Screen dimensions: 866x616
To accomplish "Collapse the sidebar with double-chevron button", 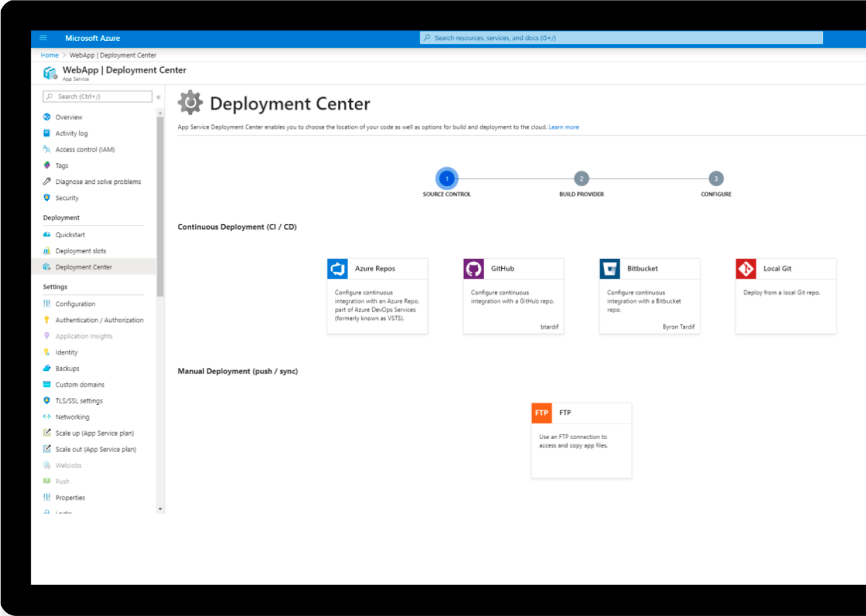I will (x=158, y=97).
